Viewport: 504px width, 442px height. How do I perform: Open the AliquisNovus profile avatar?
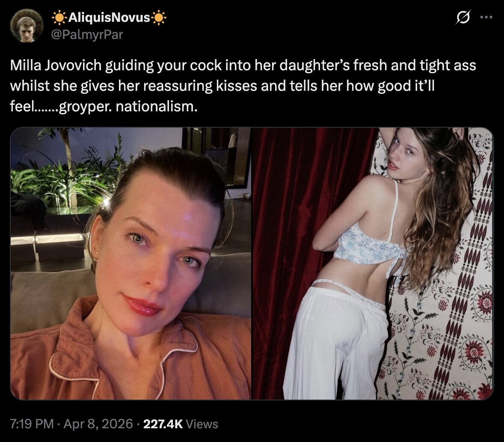point(27,25)
